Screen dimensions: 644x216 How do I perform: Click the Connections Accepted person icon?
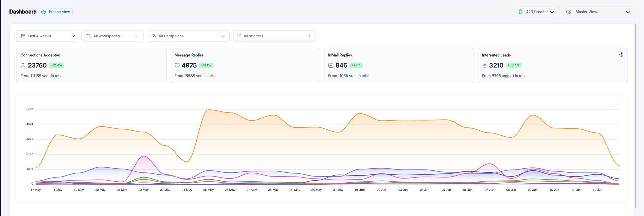click(23, 65)
